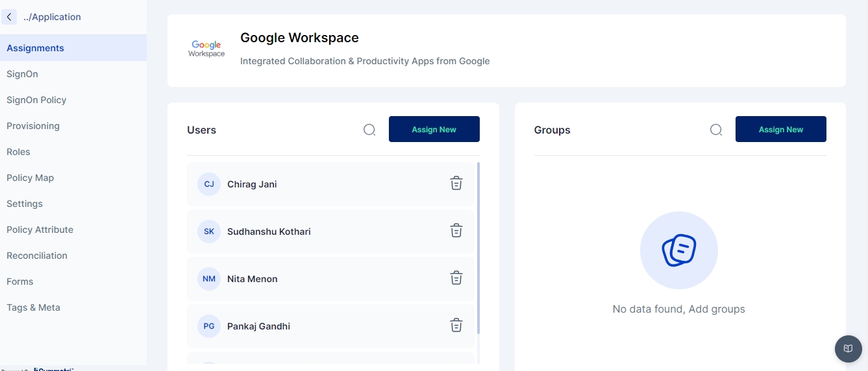Viewport: 868px width, 371px height.
Task: Delete Pankaj Gandhi from assigned users
Action: tap(456, 326)
